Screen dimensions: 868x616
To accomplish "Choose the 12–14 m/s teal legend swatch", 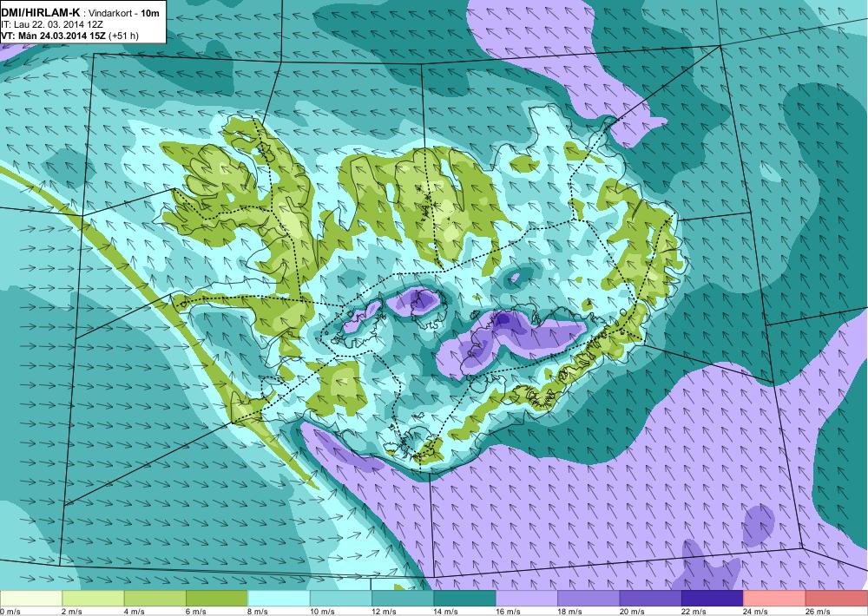I will point(403,599).
